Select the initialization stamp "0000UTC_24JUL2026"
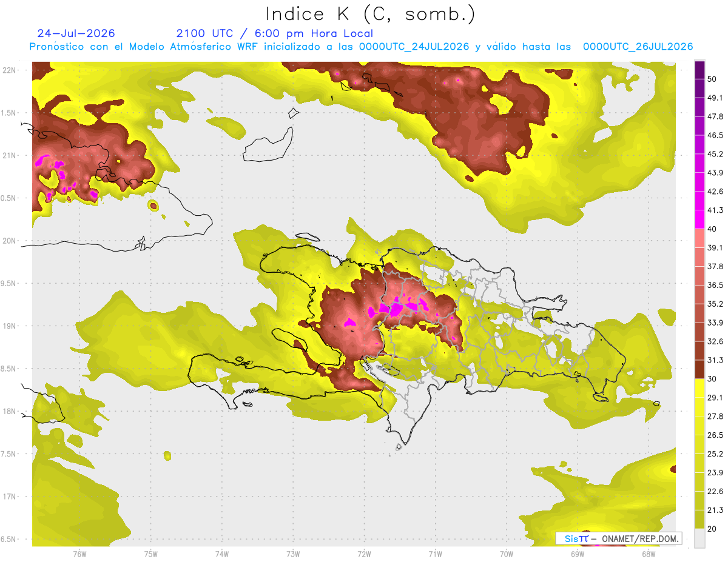This screenshot has width=728, height=562. (x=414, y=47)
